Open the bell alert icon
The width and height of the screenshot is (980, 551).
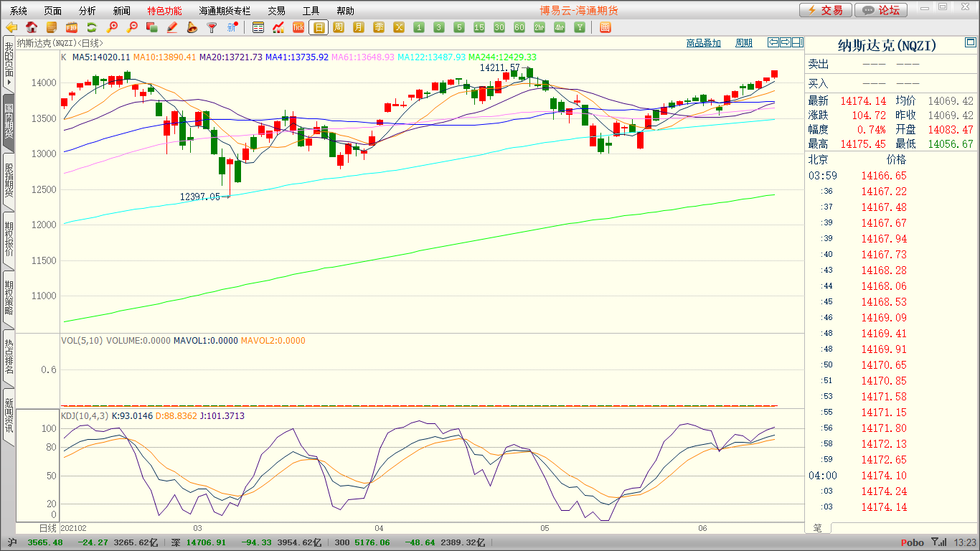[192, 28]
